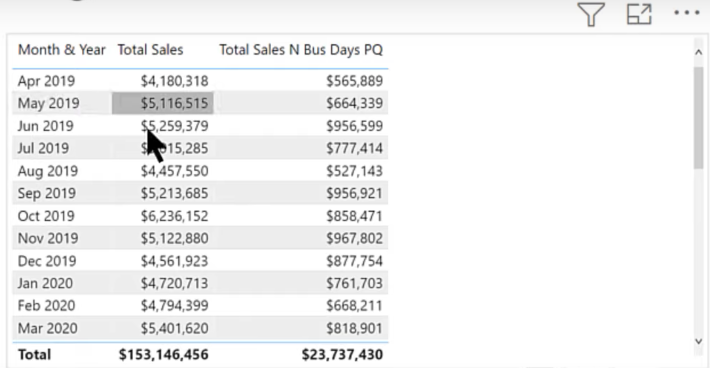
Task: Click the Total Sales N Bus Days PQ header
Action: coord(301,49)
